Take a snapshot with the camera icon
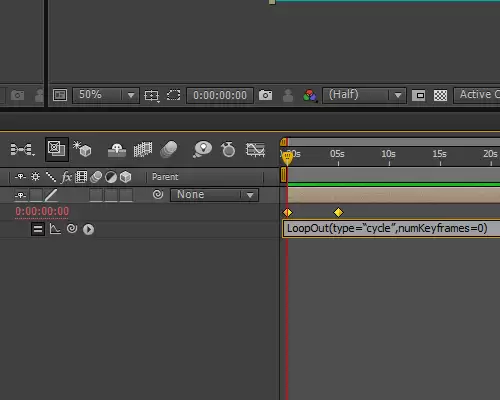 click(265, 95)
